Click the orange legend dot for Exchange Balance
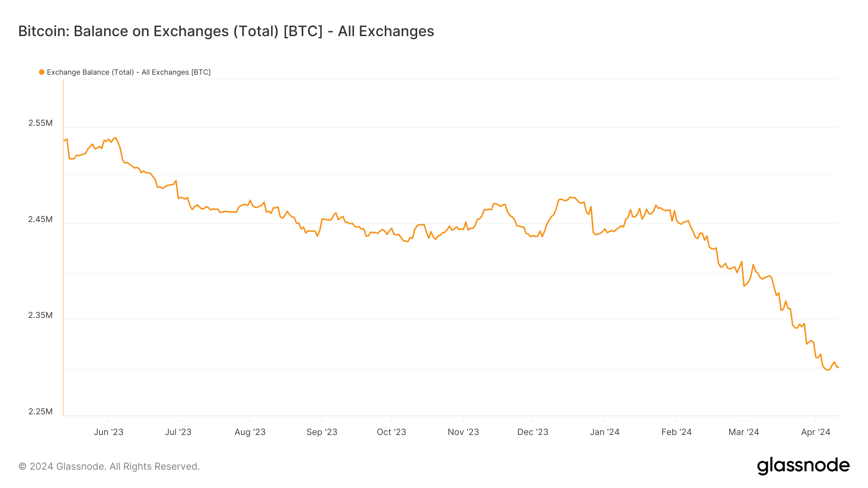The height and width of the screenshot is (488, 868). (41, 72)
